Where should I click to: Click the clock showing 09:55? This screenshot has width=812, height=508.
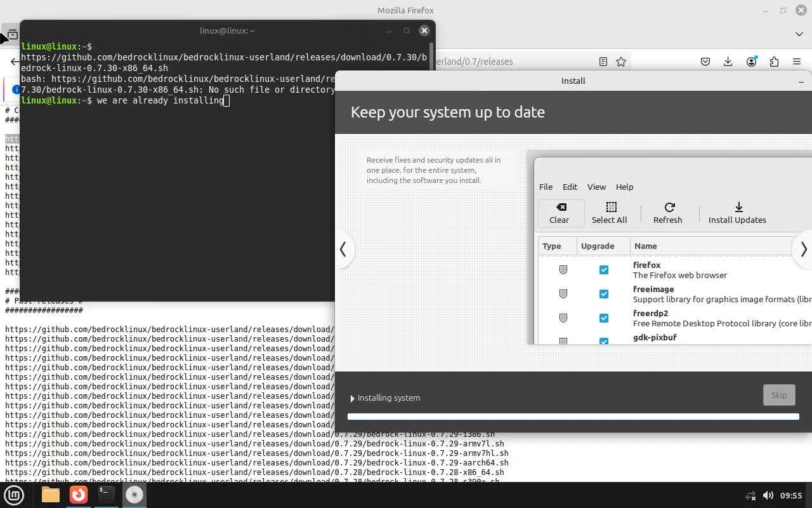(x=791, y=495)
